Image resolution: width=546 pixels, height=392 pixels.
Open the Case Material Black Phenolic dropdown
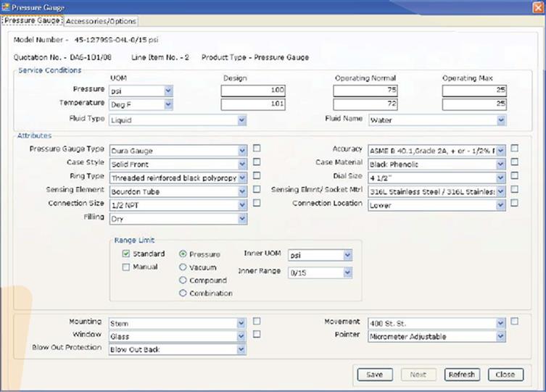437,164
